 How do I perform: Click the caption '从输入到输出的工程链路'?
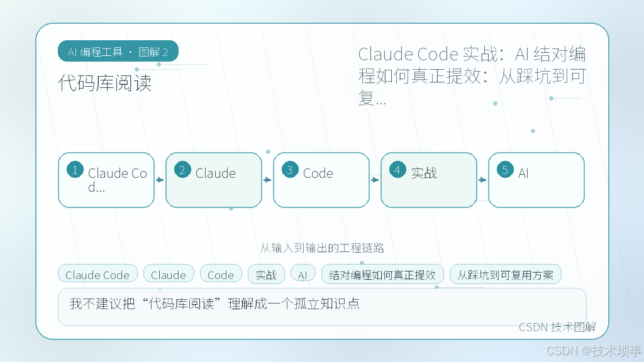point(322,248)
